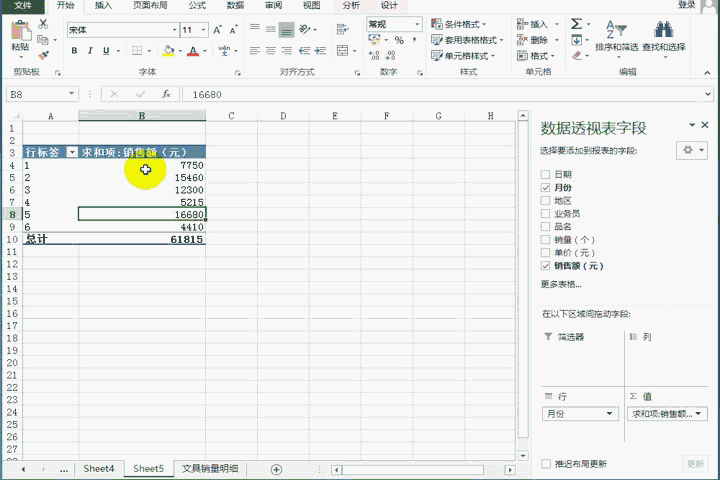Check the 日期 field checkbox
This screenshot has width=720, height=480.
546,174
